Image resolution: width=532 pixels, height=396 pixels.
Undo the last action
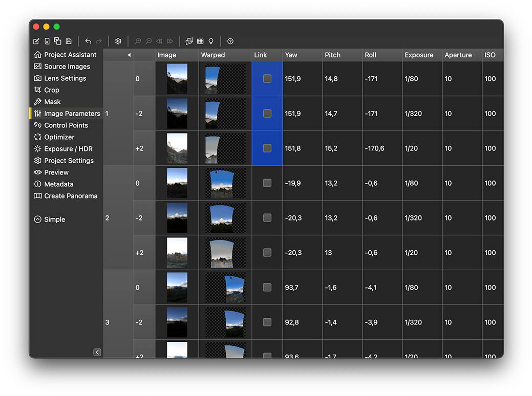click(x=88, y=41)
